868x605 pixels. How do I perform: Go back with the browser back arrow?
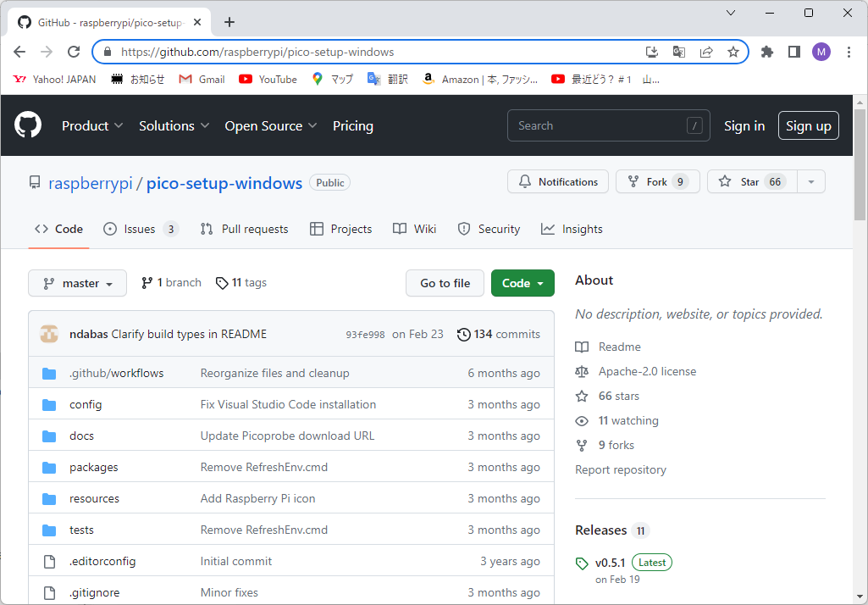point(19,52)
